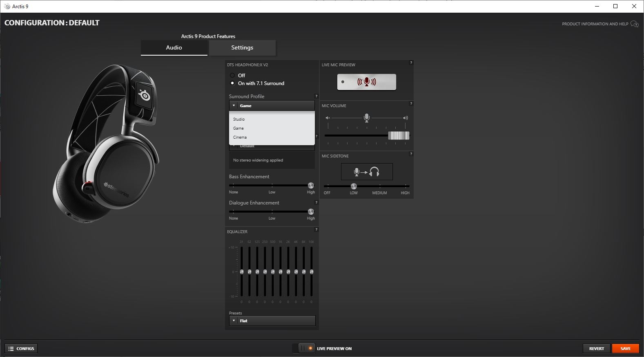Minimize the Arctis 9 window
The width and height of the screenshot is (644, 357).
[597, 6]
